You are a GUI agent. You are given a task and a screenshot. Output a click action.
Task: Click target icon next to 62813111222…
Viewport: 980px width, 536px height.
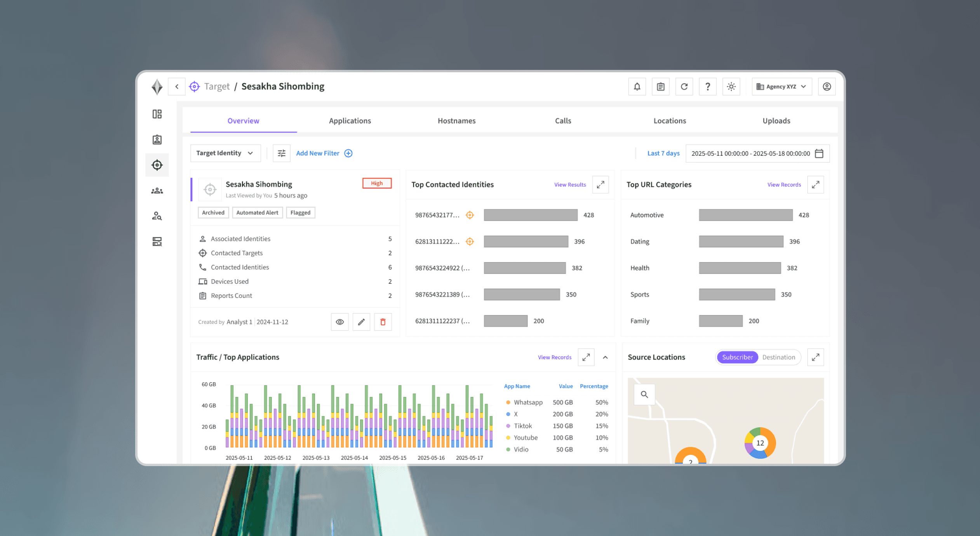click(x=470, y=241)
